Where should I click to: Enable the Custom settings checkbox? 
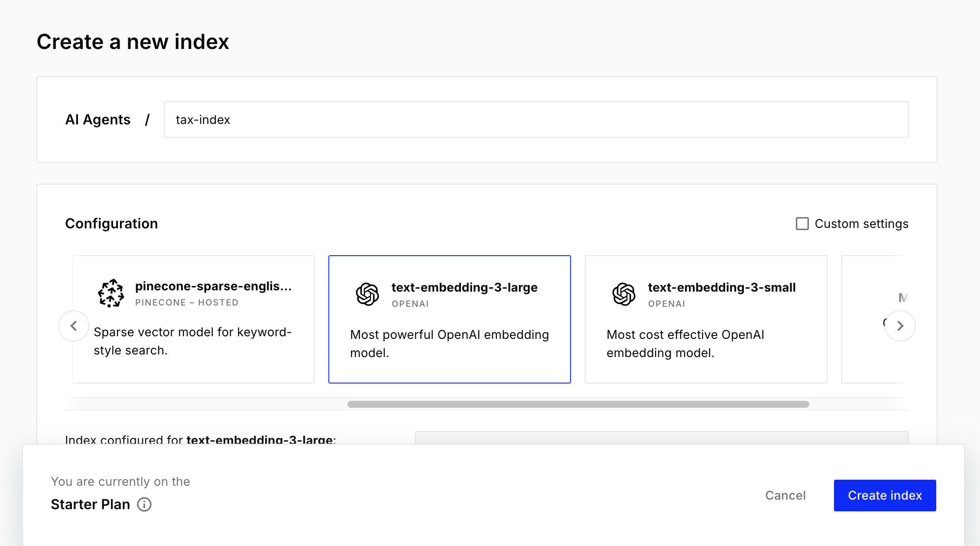(x=802, y=224)
